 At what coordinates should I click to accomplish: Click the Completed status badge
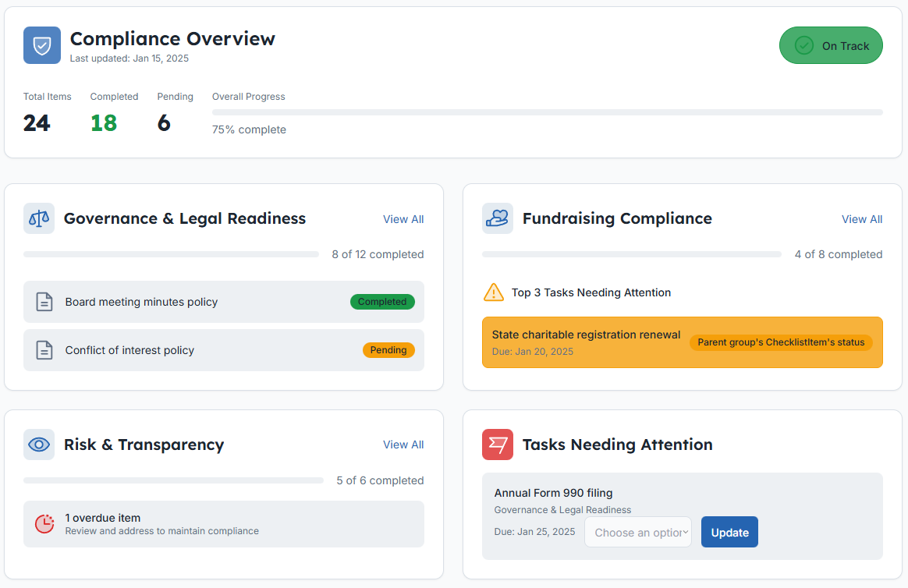(x=382, y=302)
